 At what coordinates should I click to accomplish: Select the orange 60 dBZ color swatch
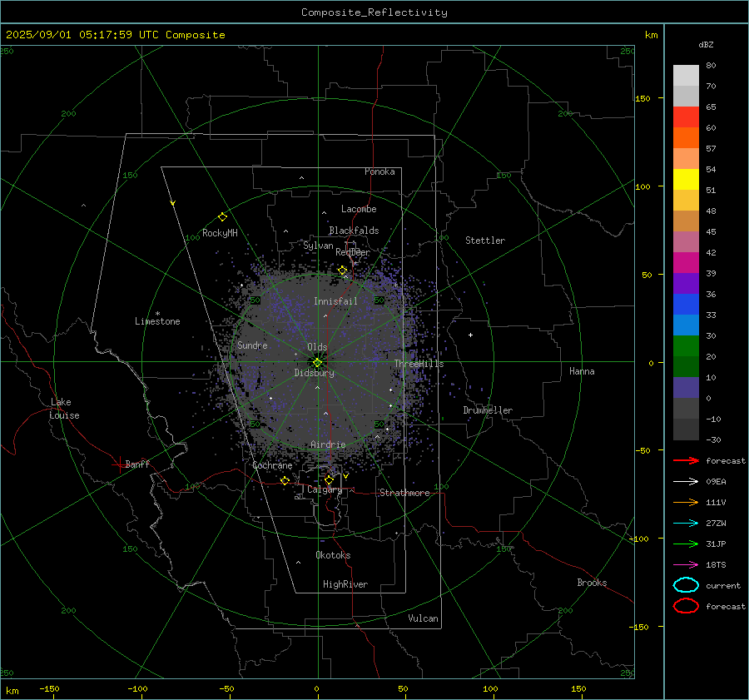(686, 137)
